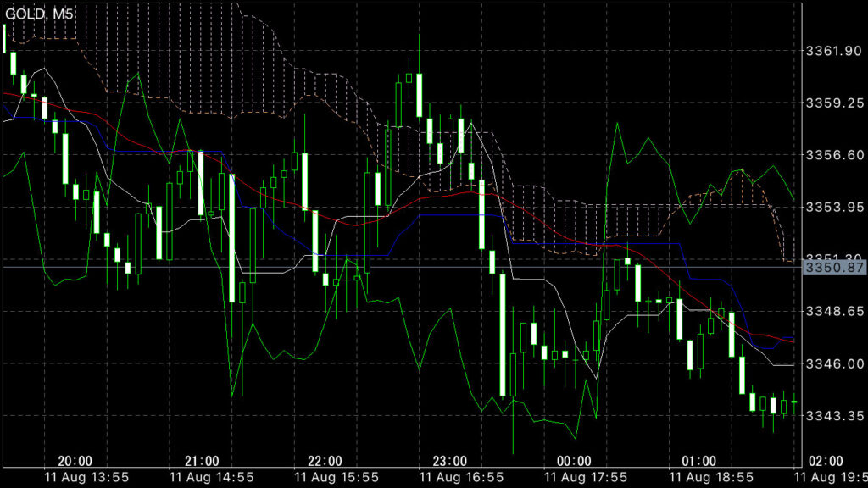868x488 pixels.
Task: Select price axis value 3356.60
Action: (x=834, y=155)
